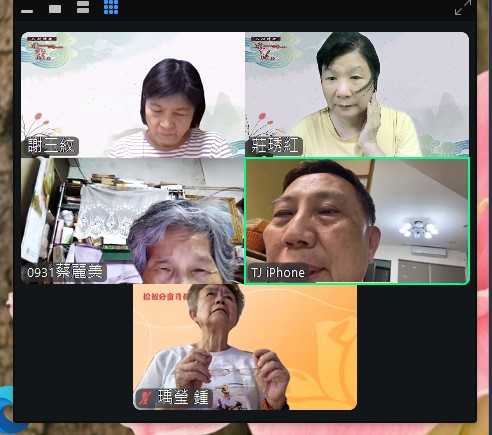
Task: Click the 謝三紋 name label
Action: [51, 146]
